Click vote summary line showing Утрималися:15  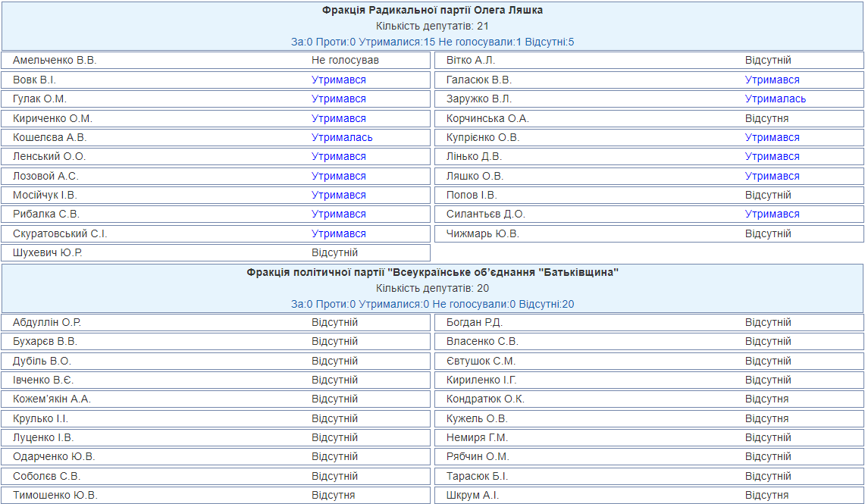pyautogui.click(x=432, y=42)
